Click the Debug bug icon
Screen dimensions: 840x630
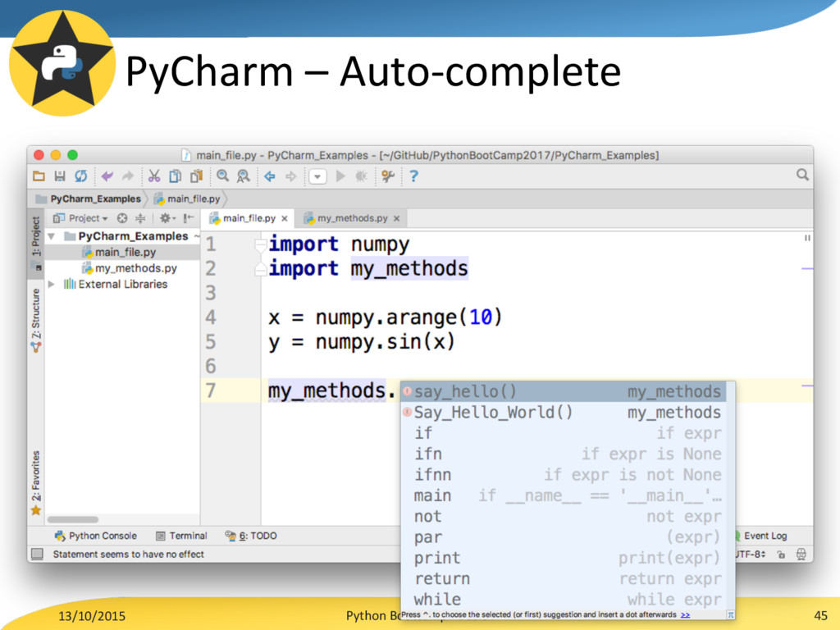coord(361,176)
